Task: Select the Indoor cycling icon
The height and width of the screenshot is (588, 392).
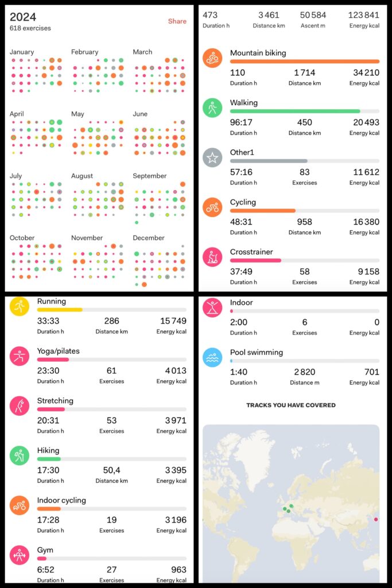Action: [x=20, y=505]
